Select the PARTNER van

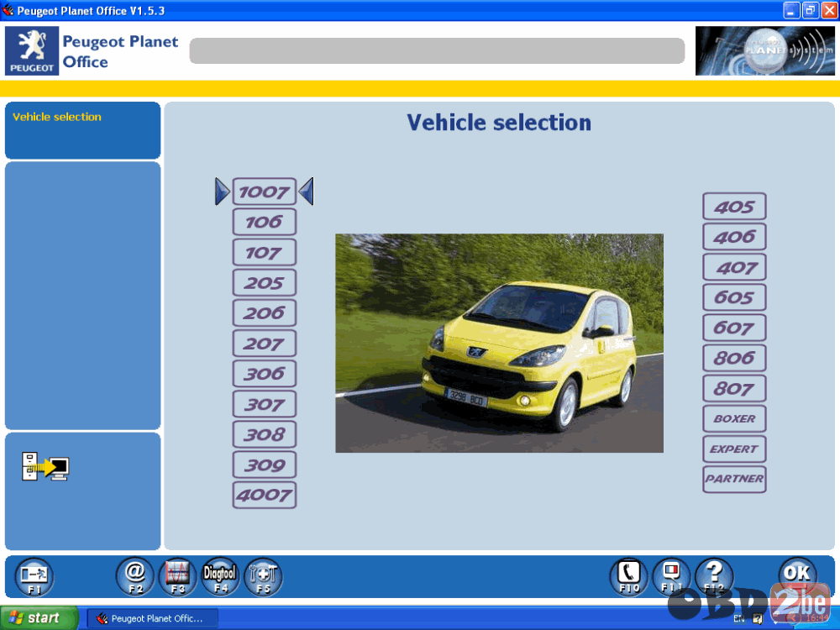point(734,480)
